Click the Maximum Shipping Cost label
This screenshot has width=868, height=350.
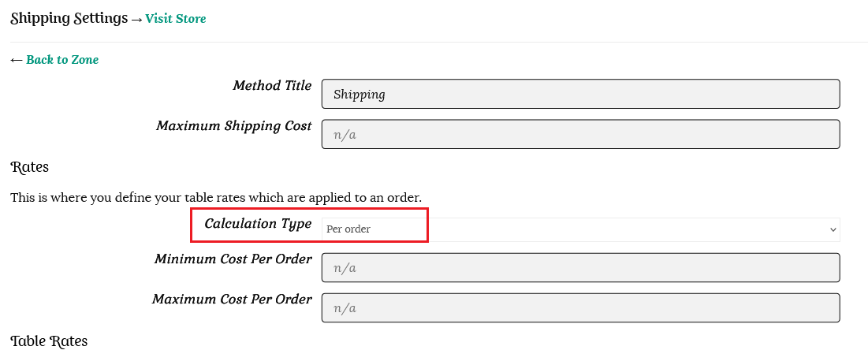(233, 125)
